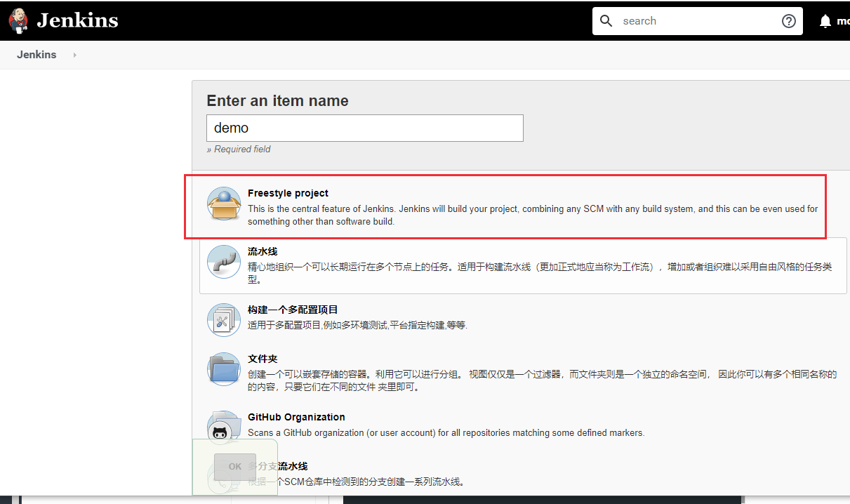Choose 多分支流水线 item title
850x504 pixels.
tap(278, 466)
